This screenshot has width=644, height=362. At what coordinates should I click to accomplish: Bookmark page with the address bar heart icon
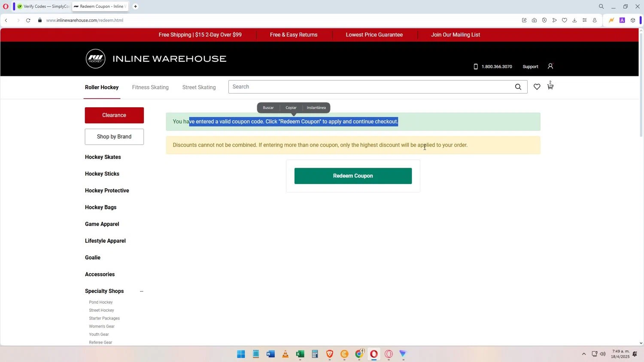565,20
